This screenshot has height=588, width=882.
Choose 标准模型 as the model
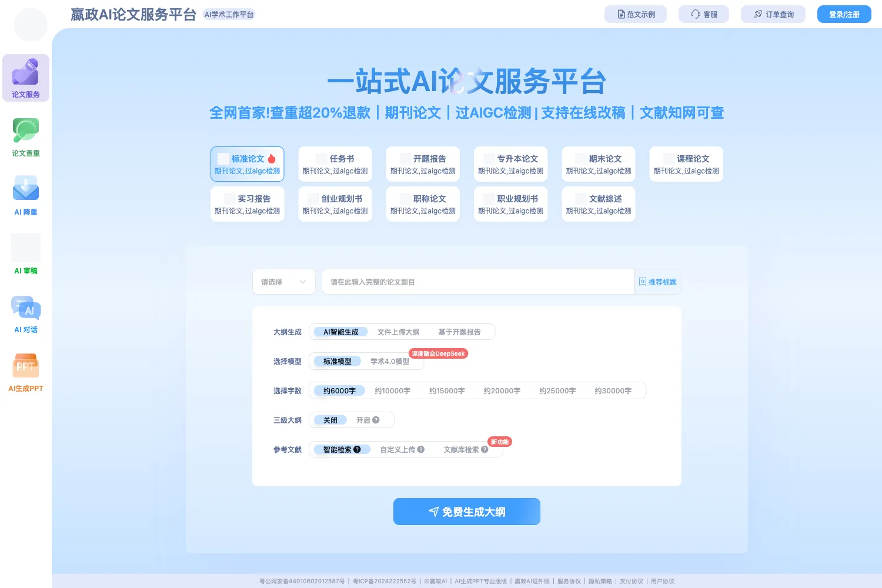tap(338, 361)
